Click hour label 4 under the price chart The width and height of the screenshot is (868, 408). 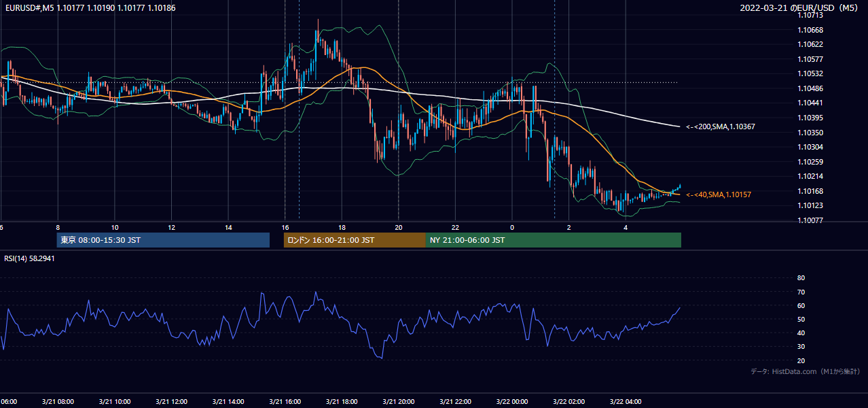626,228
